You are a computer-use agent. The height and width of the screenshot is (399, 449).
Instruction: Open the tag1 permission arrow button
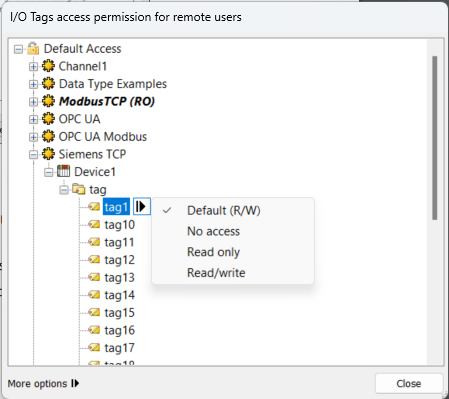tap(142, 207)
